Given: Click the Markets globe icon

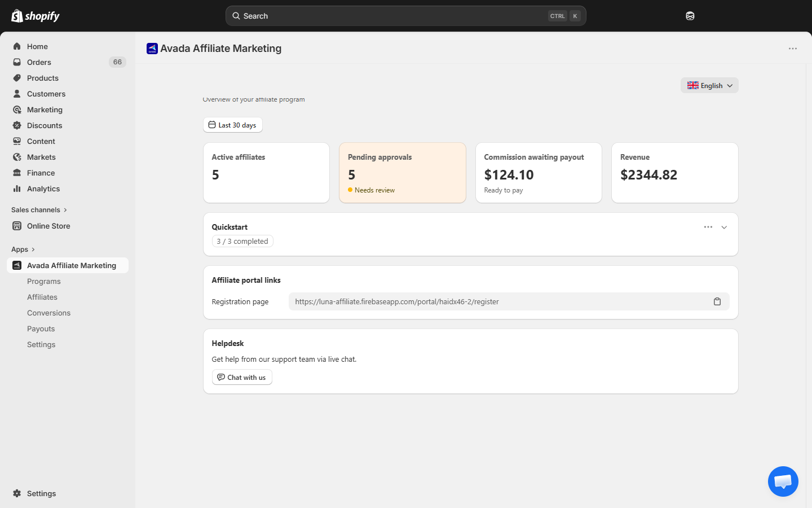Looking at the screenshot, I should click(17, 157).
